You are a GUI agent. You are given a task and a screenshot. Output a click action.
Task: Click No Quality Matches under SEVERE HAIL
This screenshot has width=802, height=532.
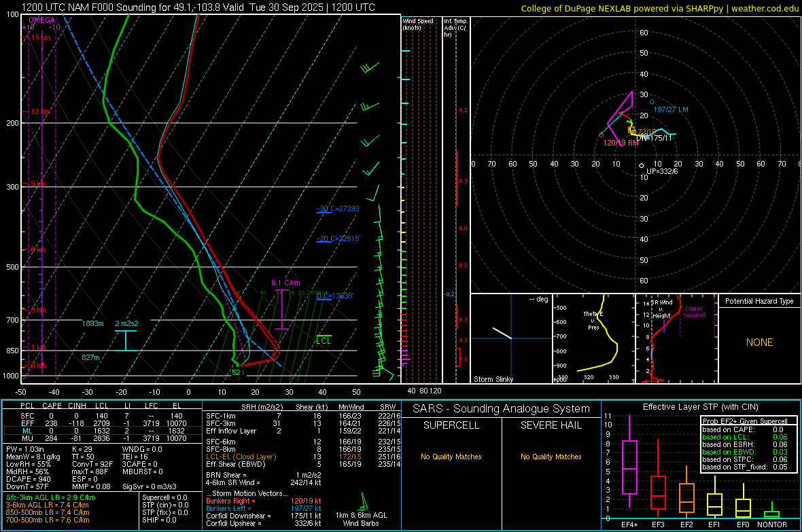(x=551, y=457)
